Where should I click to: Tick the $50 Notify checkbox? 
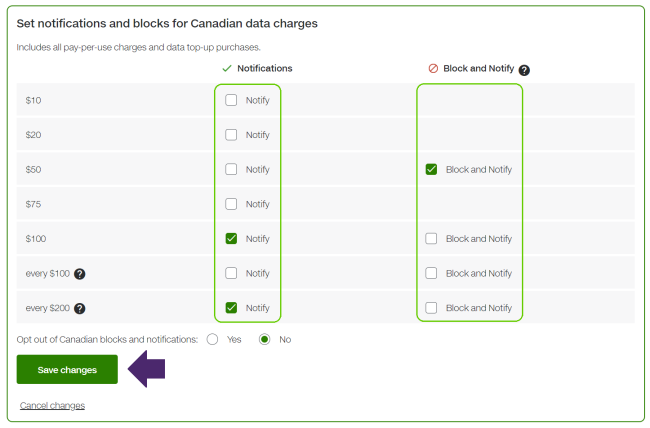coord(231,170)
